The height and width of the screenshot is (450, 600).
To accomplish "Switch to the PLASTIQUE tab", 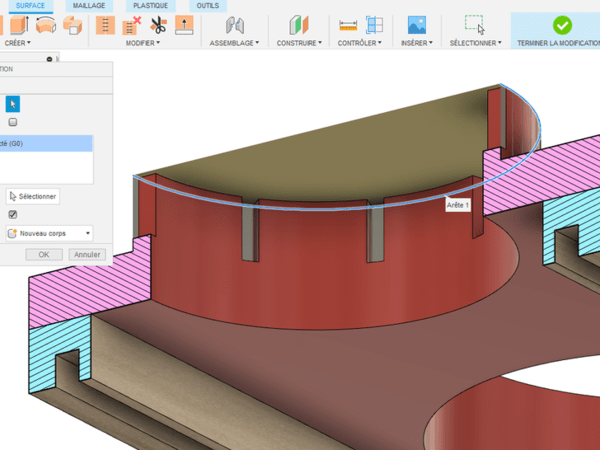I will (x=150, y=5).
